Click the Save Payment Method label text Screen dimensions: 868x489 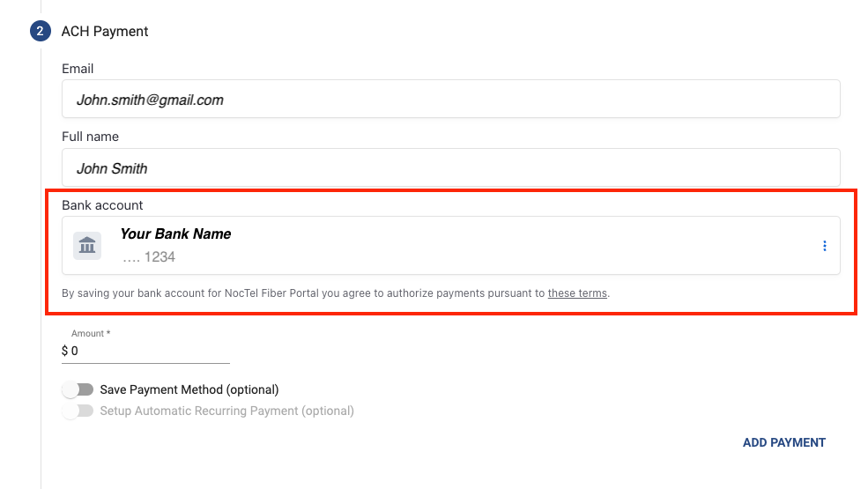pos(189,389)
